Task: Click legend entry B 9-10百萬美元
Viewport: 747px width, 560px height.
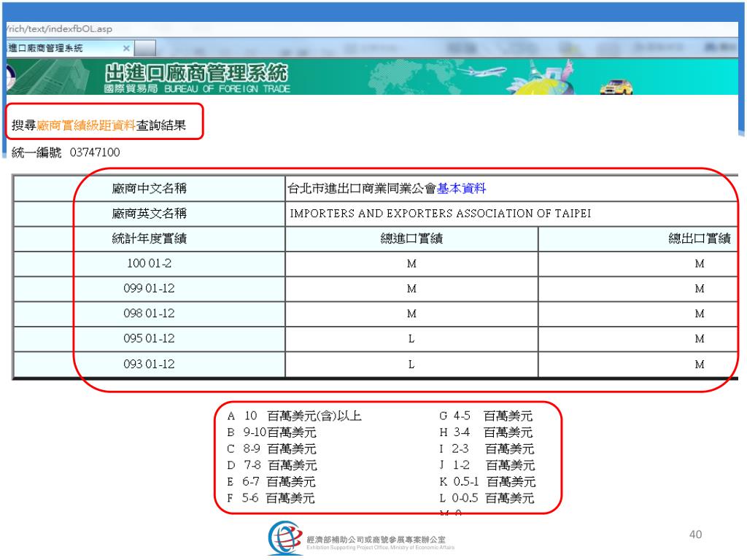Action: click(271, 432)
